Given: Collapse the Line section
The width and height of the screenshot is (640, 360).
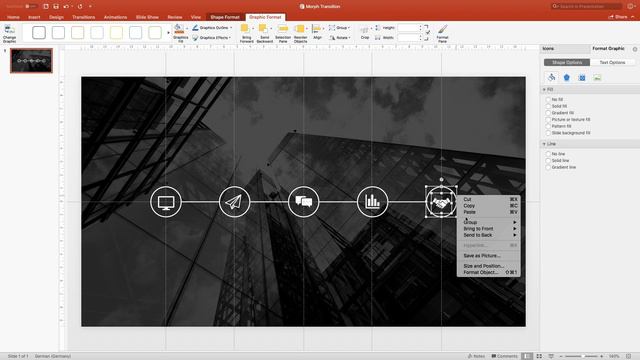Looking at the screenshot, I should pos(544,144).
